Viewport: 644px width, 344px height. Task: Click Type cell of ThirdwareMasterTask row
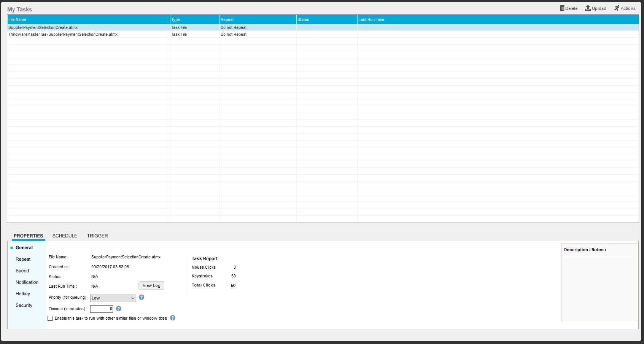195,34
